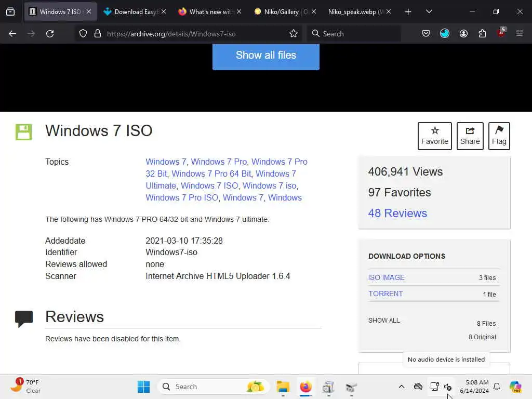Bookmark this page with the star

coord(294,34)
